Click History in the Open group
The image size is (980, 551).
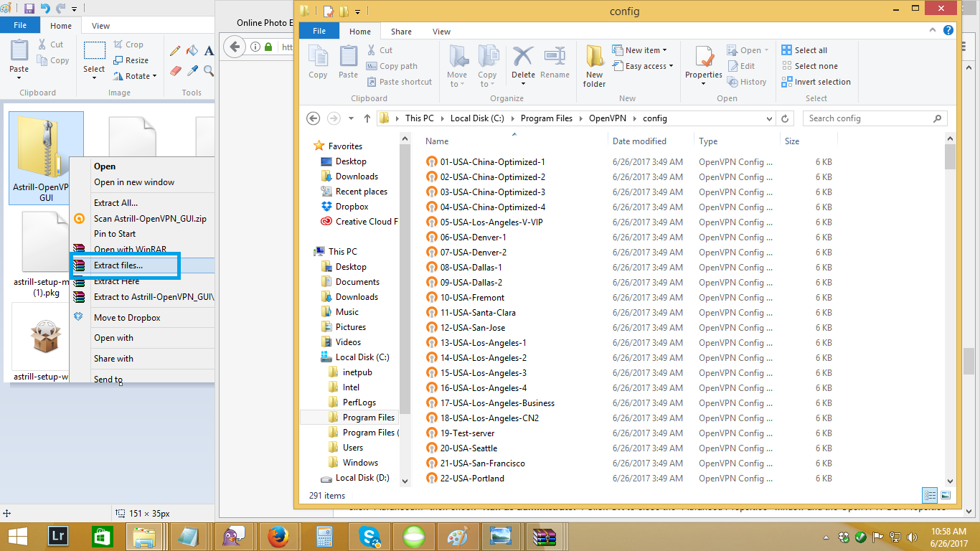tap(747, 82)
